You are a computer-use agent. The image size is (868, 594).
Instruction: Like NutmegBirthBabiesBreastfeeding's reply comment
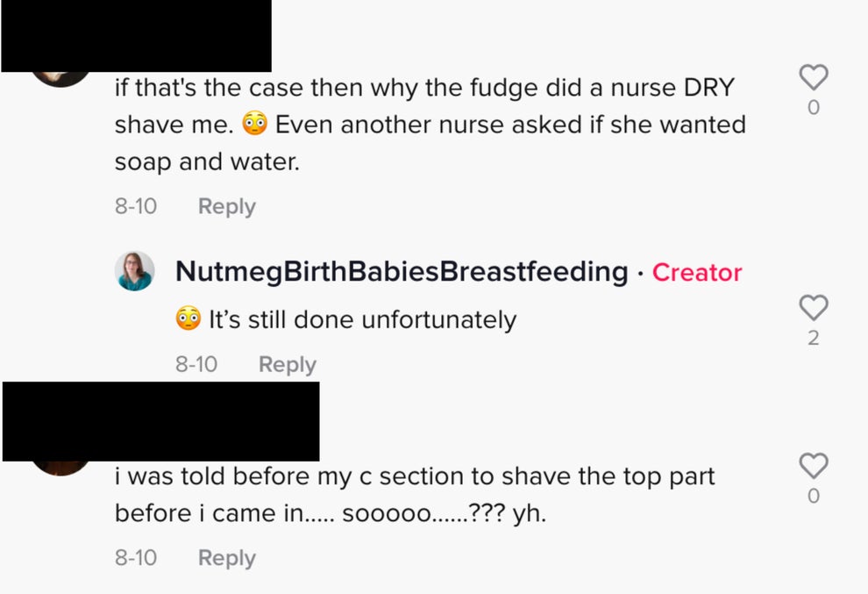[813, 308]
